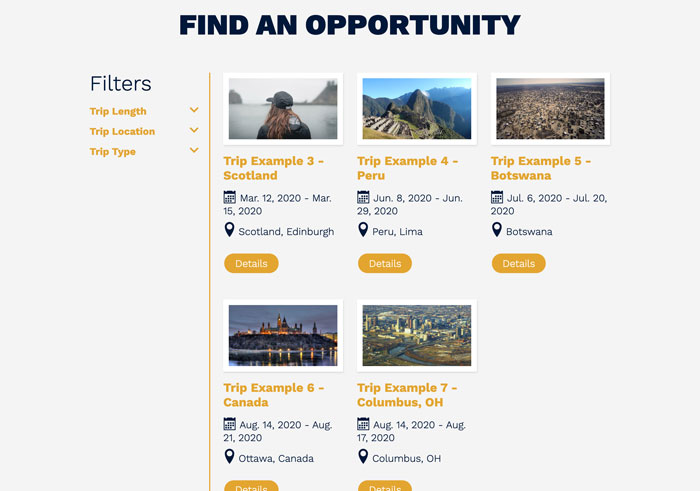Click the Trip Example 4 - Peru title
700x491 pixels.
407,168
